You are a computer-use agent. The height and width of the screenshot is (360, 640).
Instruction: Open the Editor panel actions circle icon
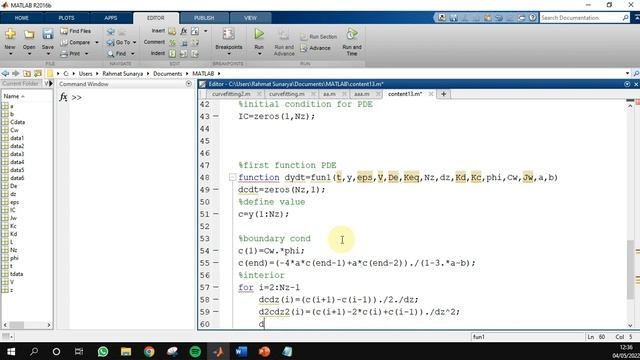[x=627, y=84]
